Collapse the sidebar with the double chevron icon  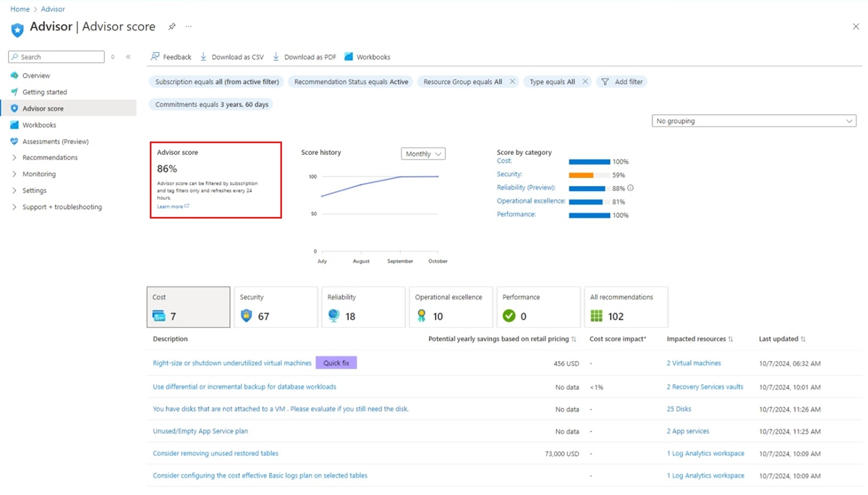click(x=128, y=56)
